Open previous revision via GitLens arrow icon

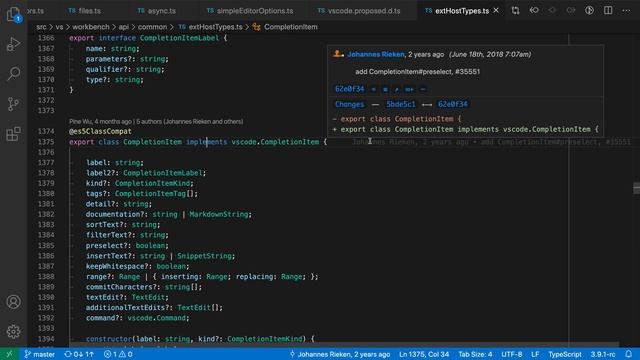pos(534,11)
